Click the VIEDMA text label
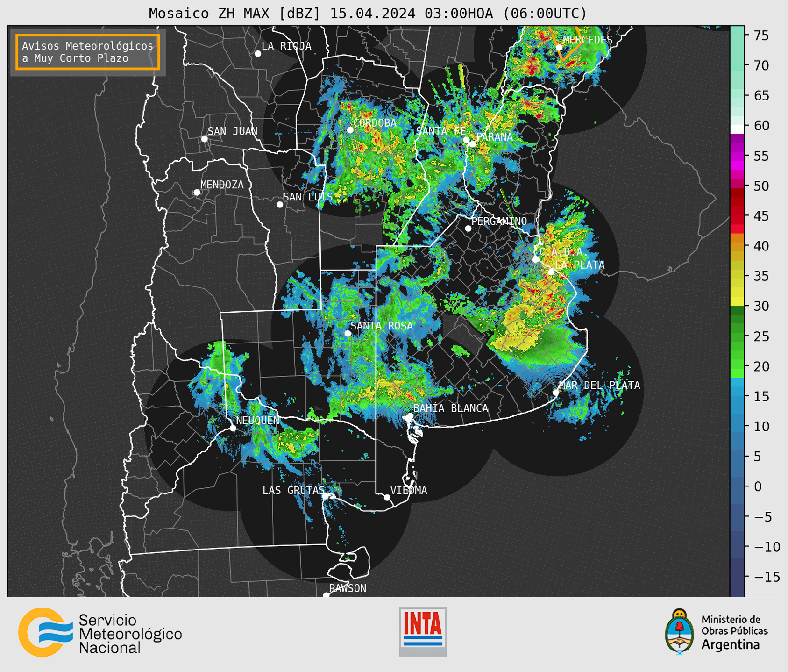This screenshot has width=788, height=672. (409, 490)
